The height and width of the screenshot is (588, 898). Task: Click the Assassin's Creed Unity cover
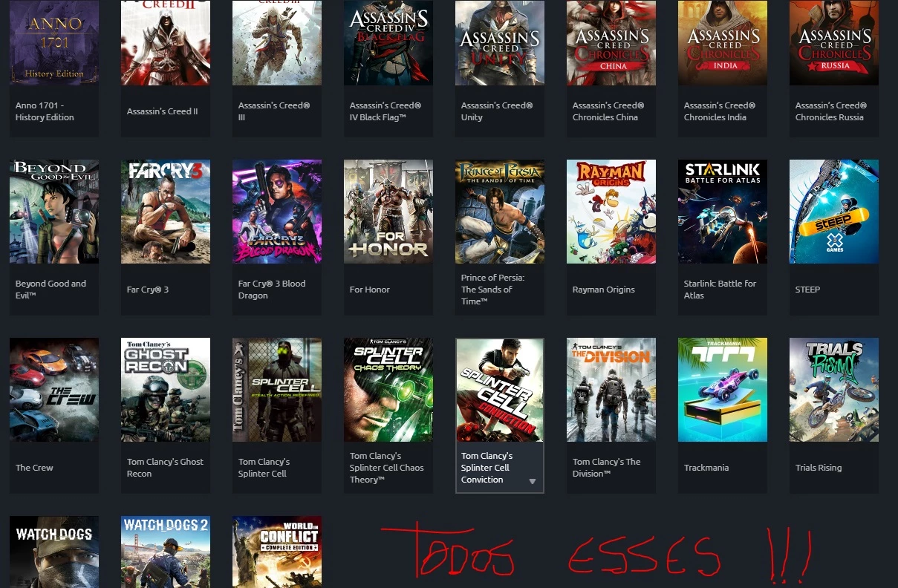pos(500,42)
